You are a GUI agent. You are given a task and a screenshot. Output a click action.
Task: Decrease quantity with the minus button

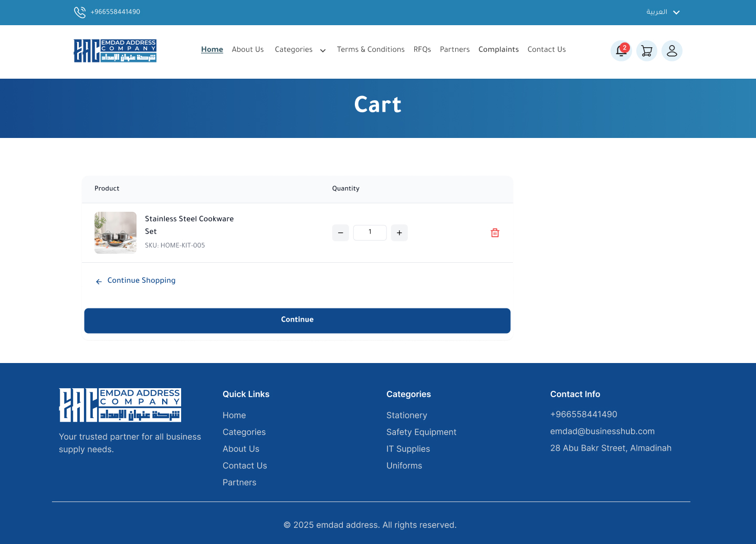tap(340, 233)
